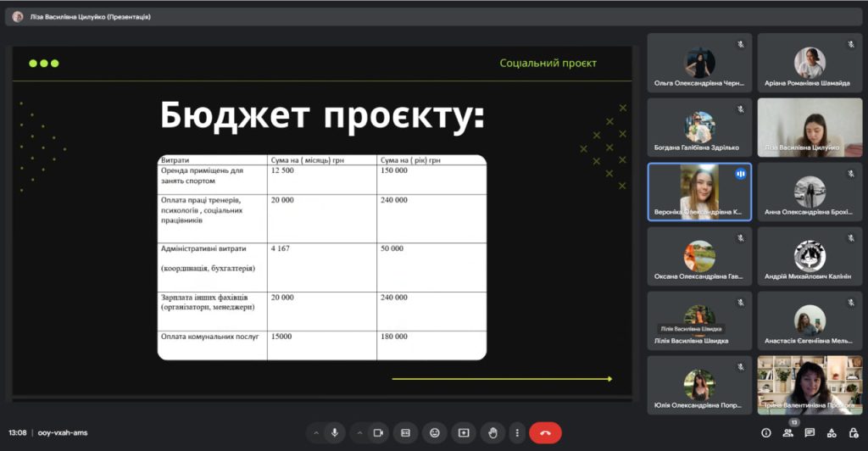Screen dimensions: 868x451
Task: Select Вероніка Олександрівна's video tile
Action: (699, 192)
